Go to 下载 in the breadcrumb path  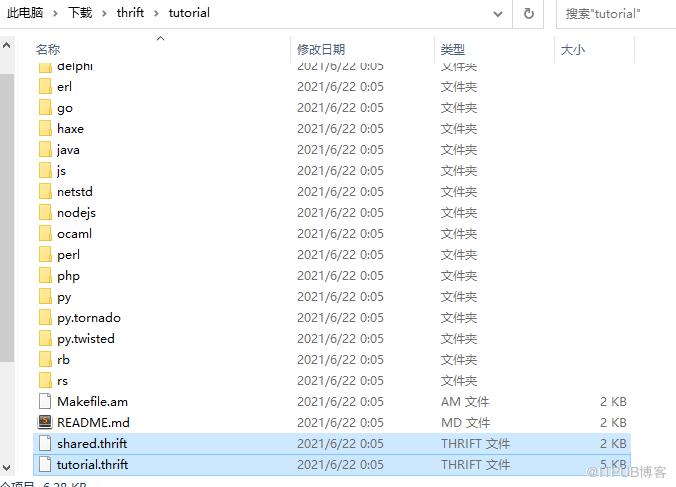[x=80, y=13]
